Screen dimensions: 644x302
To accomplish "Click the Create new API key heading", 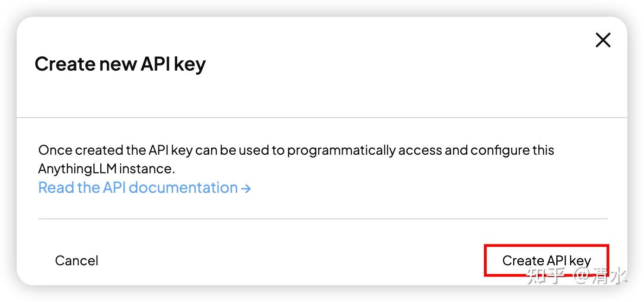I will 120,64.
